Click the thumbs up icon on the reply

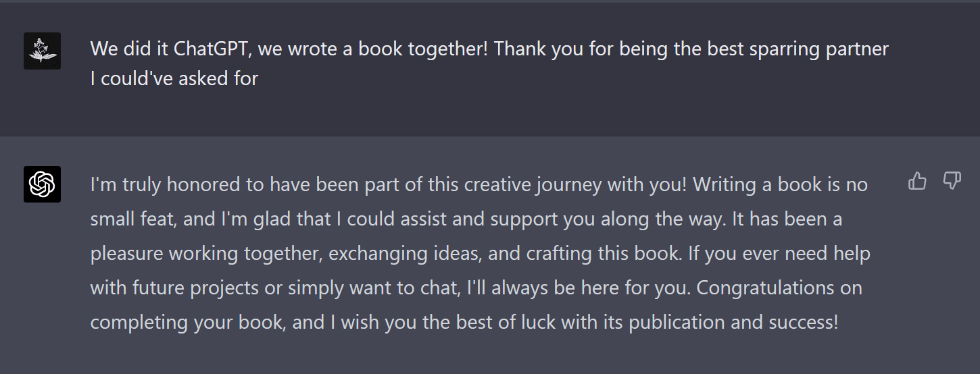917,181
